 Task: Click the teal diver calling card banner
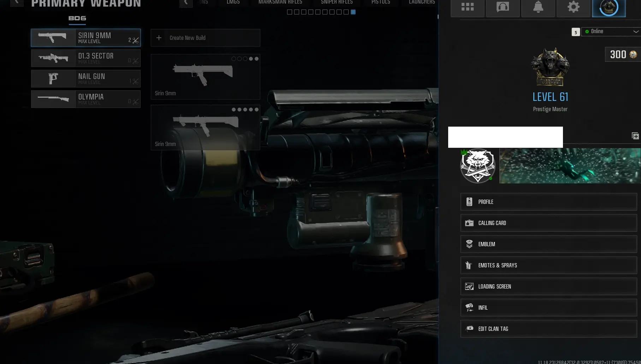tap(569, 166)
